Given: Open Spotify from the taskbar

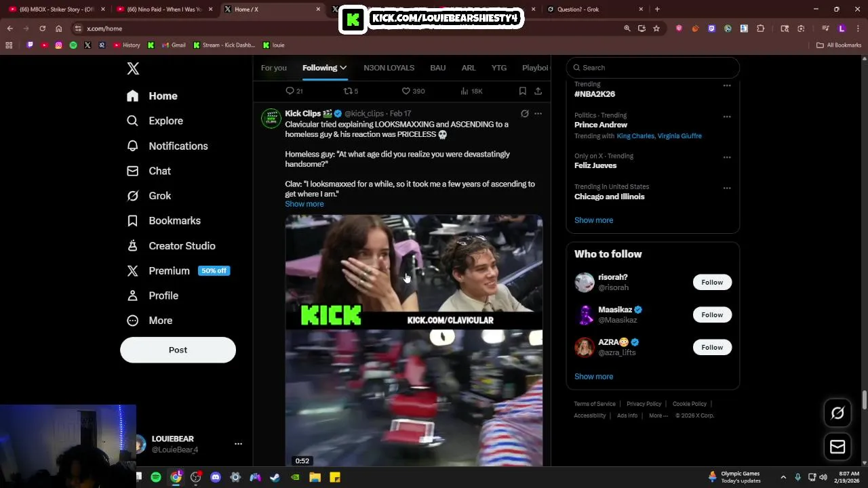Looking at the screenshot, I should point(156,477).
